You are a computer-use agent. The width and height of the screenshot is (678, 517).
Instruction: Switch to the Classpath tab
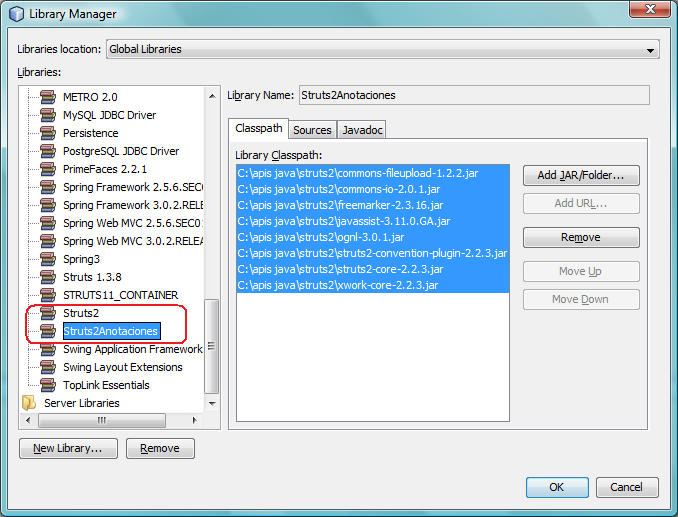tap(259, 128)
